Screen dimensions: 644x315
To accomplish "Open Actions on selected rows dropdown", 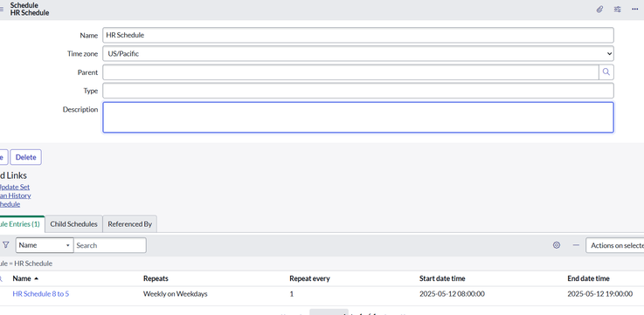I will [615, 245].
